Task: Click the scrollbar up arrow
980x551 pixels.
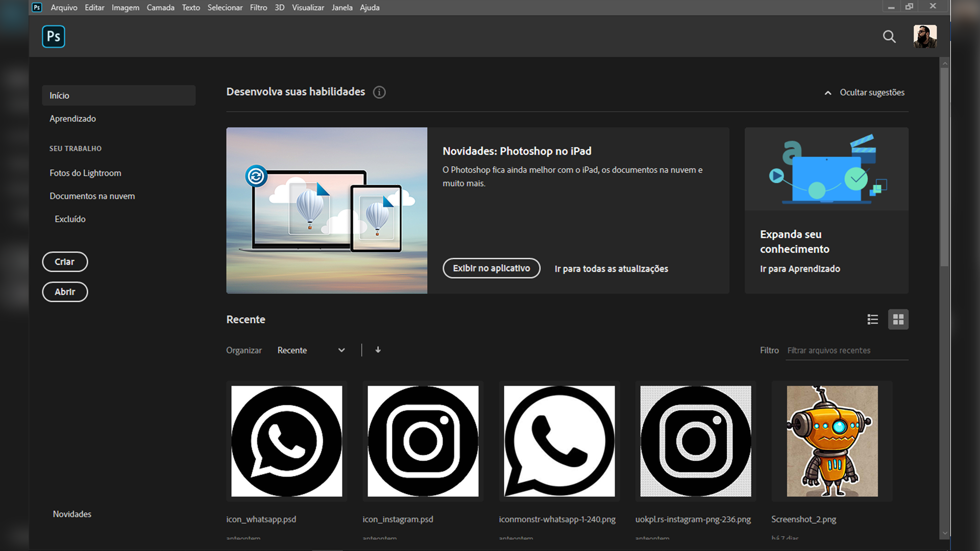Action: (945, 63)
